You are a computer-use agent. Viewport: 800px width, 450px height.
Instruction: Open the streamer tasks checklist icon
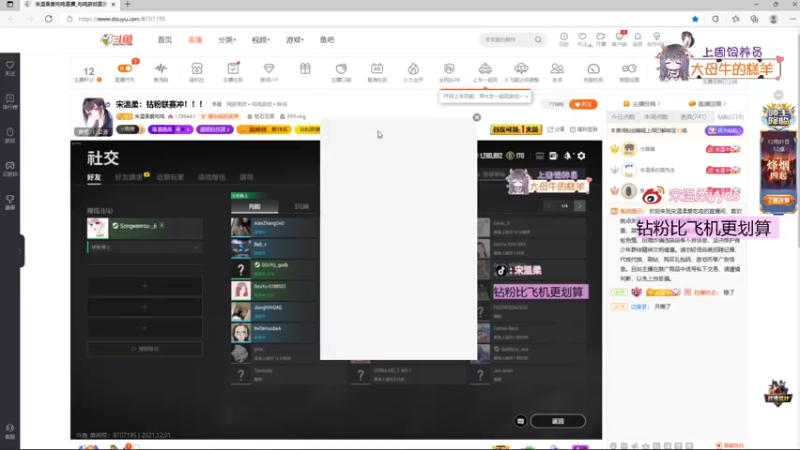tap(233, 68)
